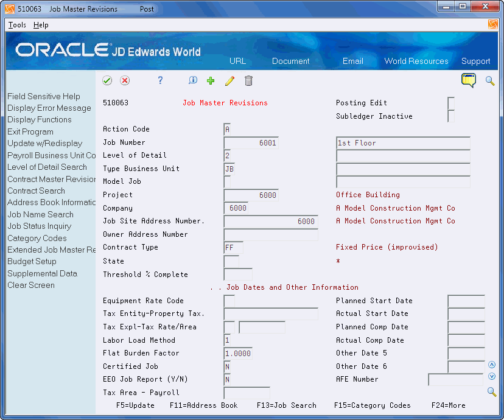Image resolution: width=504 pixels, height=420 pixels.
Task: Click the Certified Job field
Action: pos(227,366)
